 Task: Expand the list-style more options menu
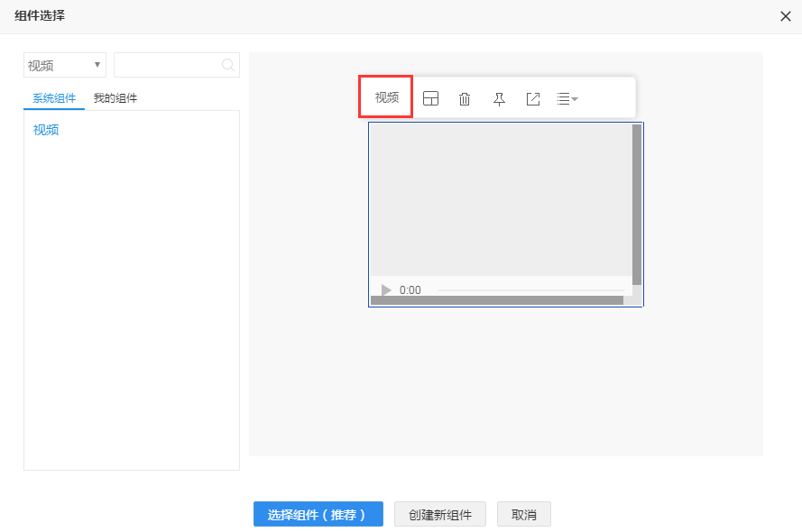(567, 99)
